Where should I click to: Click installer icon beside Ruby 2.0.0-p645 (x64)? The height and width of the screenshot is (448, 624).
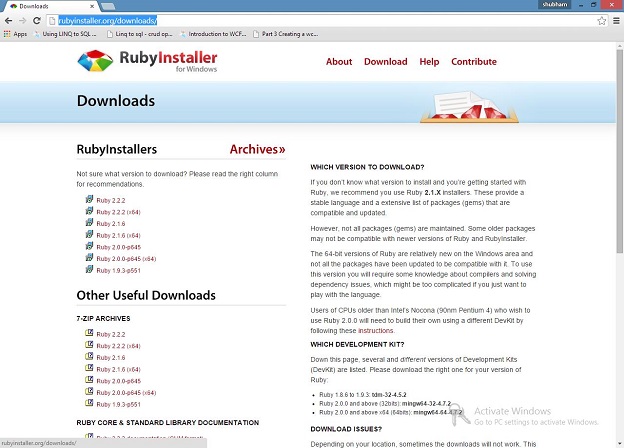click(89, 257)
